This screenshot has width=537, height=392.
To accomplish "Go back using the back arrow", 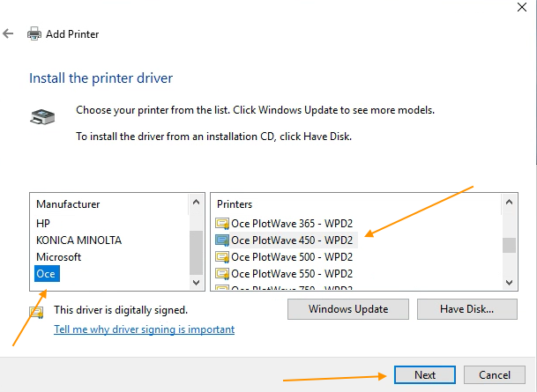I will 8,33.
